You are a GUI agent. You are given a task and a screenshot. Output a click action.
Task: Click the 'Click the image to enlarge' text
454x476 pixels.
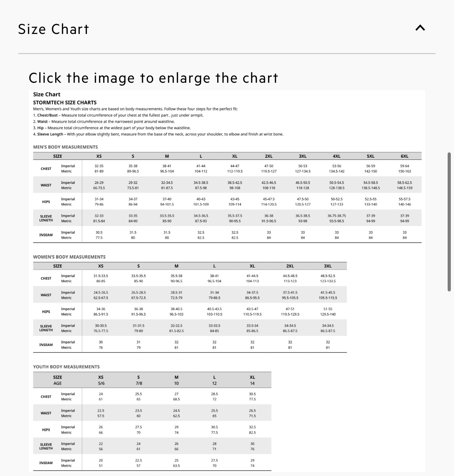click(153, 78)
